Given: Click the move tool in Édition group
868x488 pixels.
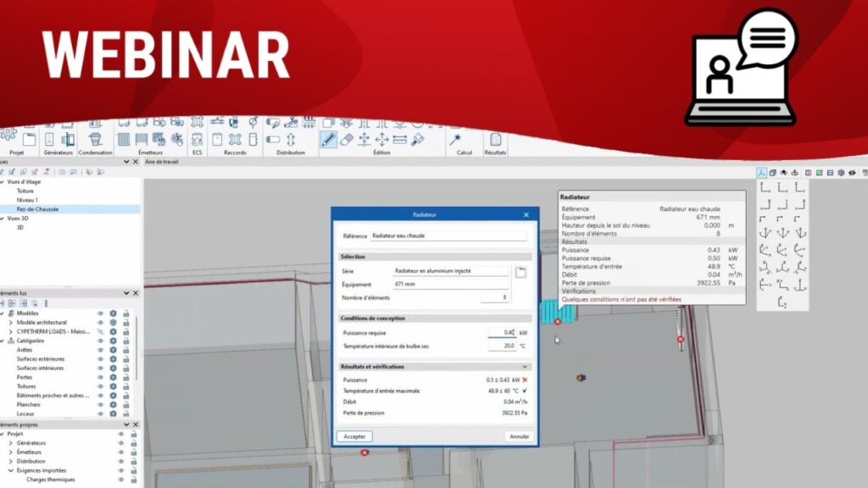Looking at the screenshot, I should point(364,140).
